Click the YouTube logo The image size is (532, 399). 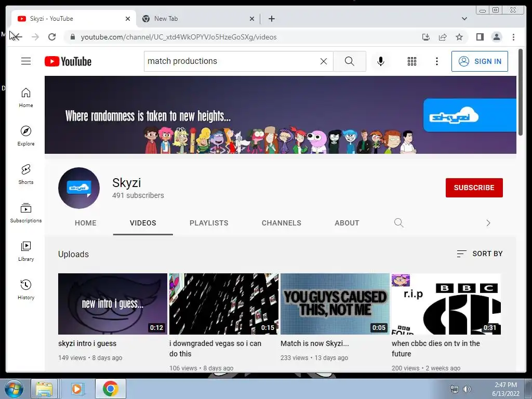point(68,61)
